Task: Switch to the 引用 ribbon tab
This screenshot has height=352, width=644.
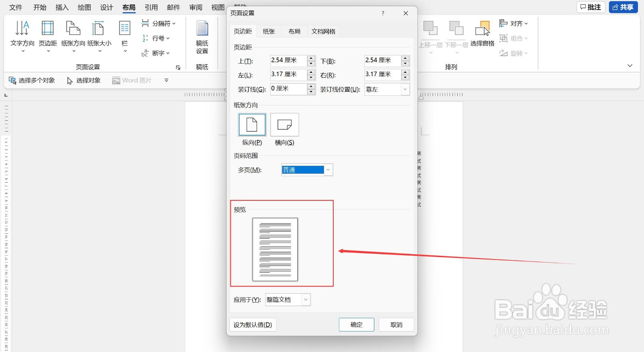Action: point(151,7)
